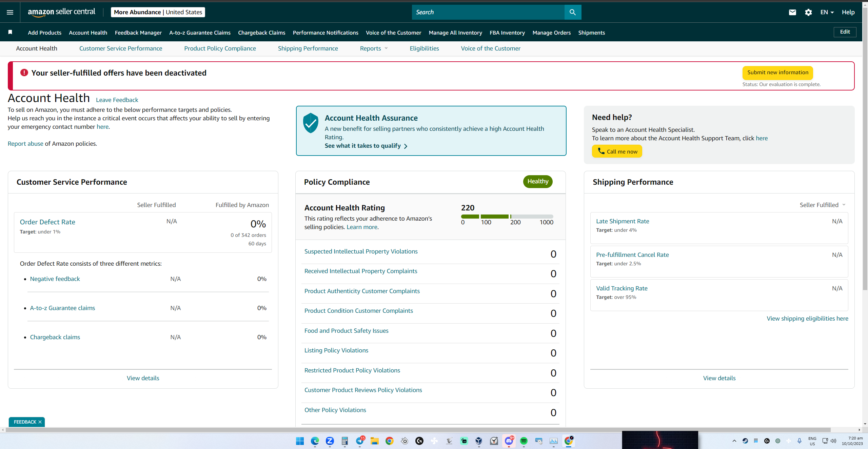This screenshot has height=449, width=868.
Task: Open Account Health sub-tab
Action: pos(37,48)
